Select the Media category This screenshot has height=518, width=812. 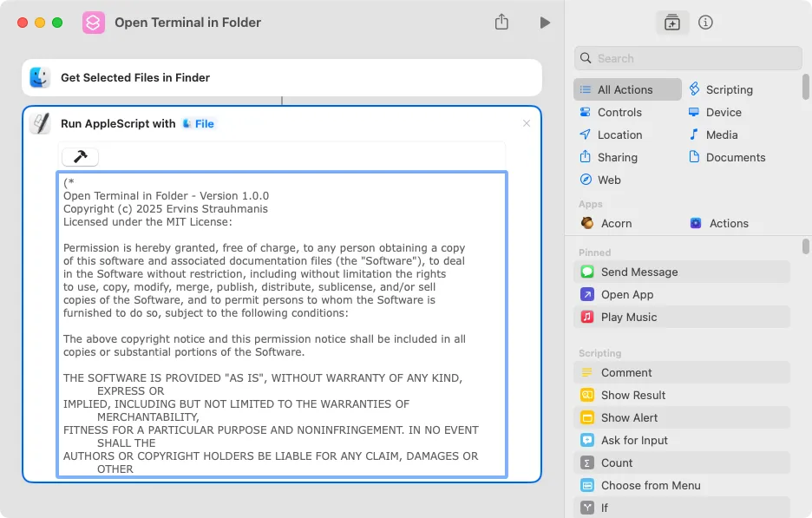tap(714, 134)
